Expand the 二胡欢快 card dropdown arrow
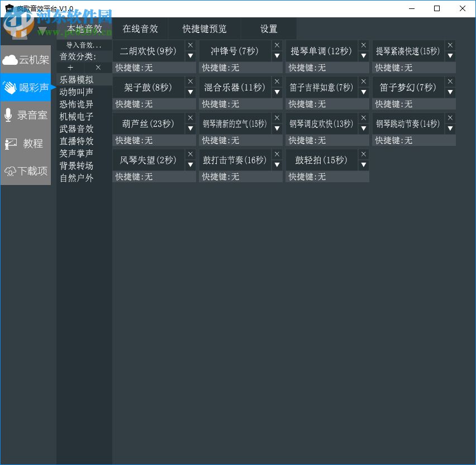This screenshot has width=476, height=465. [190, 56]
